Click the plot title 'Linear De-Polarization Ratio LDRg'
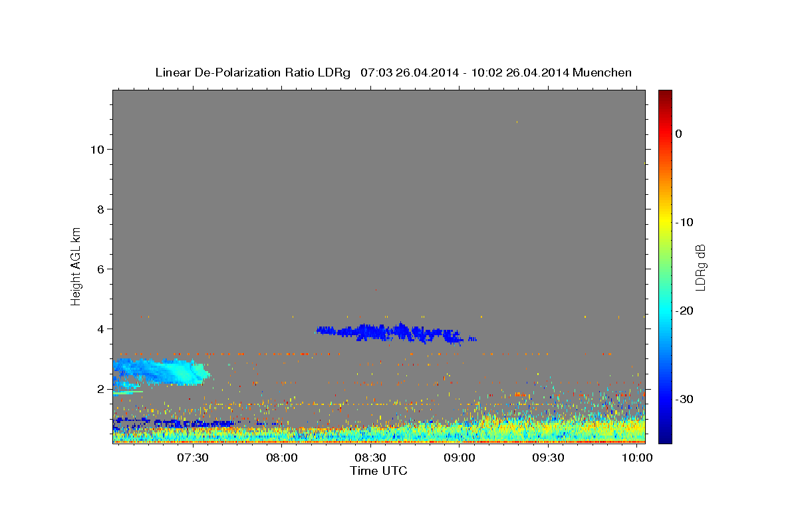This screenshot has width=798, height=532. (x=252, y=72)
